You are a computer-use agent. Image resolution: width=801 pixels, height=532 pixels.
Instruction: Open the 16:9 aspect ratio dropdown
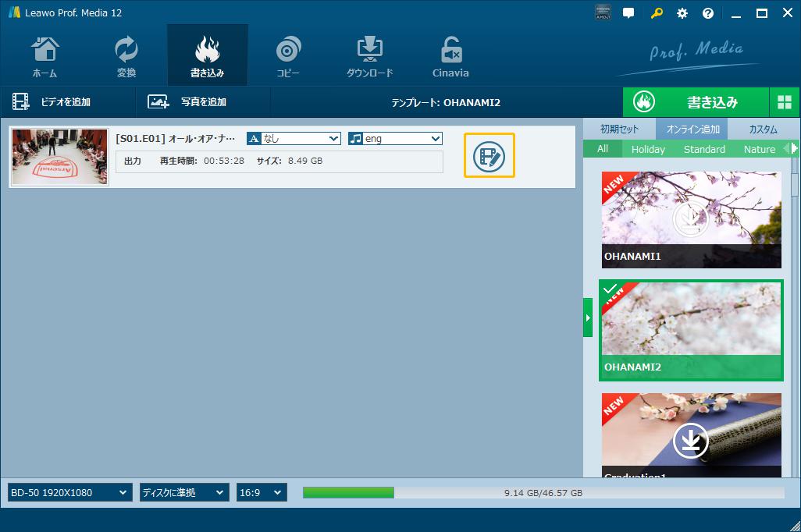[262, 492]
